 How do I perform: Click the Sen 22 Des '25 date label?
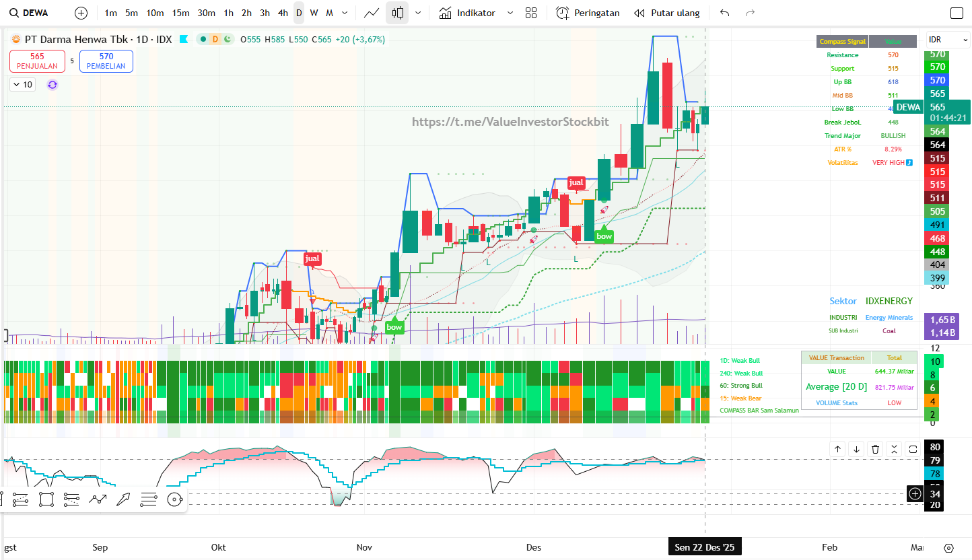click(705, 547)
